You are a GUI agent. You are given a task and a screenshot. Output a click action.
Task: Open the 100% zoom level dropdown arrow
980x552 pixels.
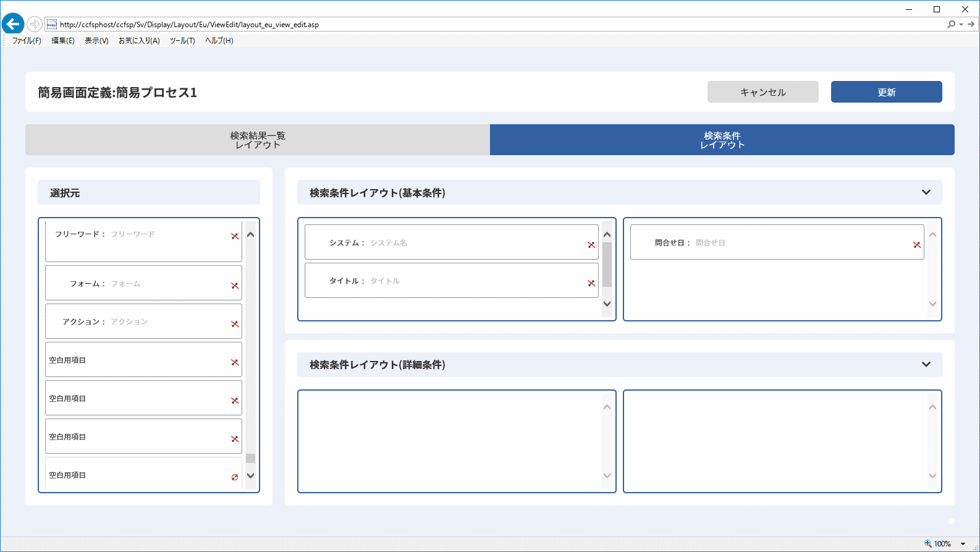[x=963, y=544]
